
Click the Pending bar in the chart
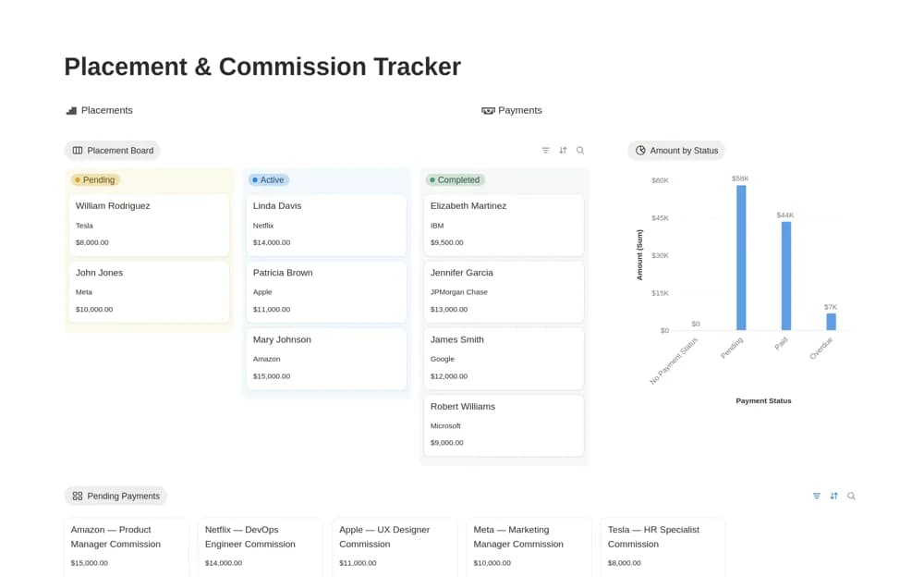pos(741,258)
